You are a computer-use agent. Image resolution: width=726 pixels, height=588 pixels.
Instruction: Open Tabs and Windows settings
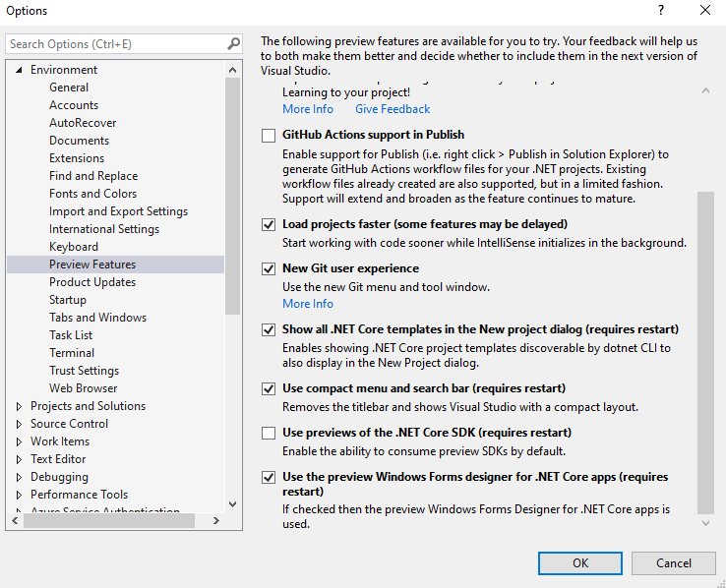98,318
